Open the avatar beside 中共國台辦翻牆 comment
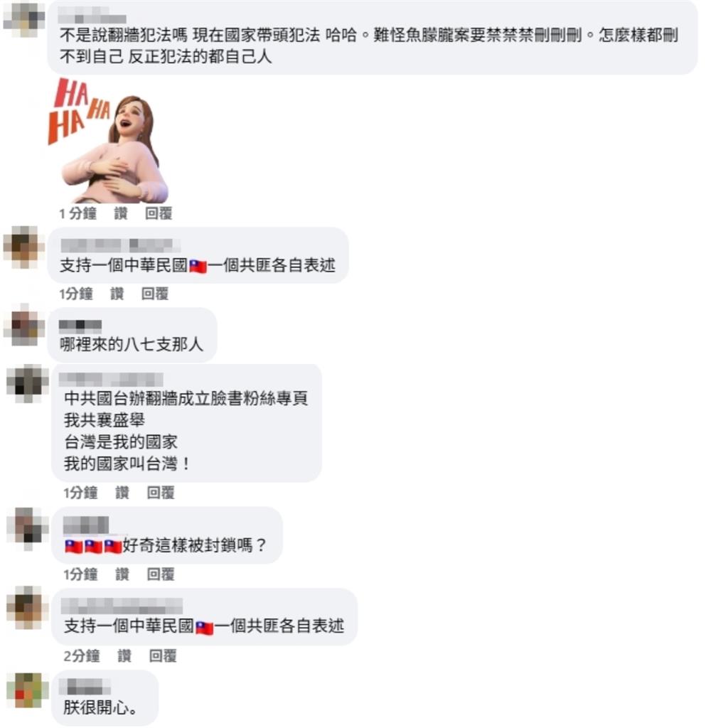Screen dimensions: 728x728 [27, 384]
